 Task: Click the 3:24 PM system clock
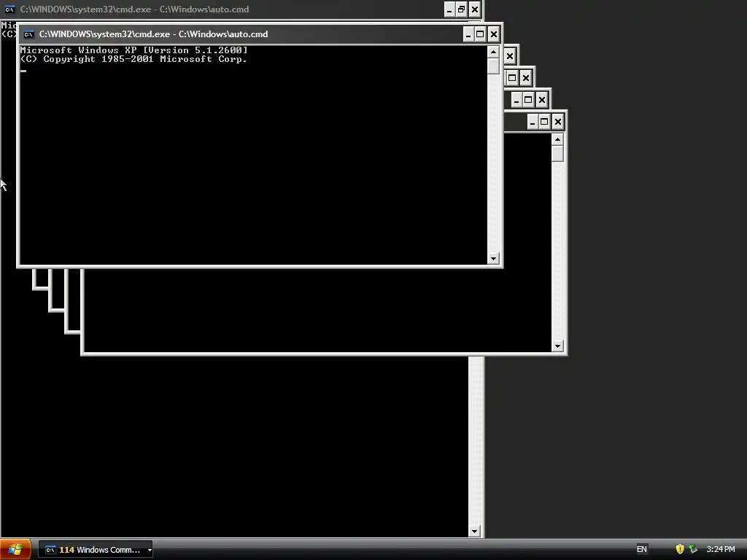(x=721, y=550)
